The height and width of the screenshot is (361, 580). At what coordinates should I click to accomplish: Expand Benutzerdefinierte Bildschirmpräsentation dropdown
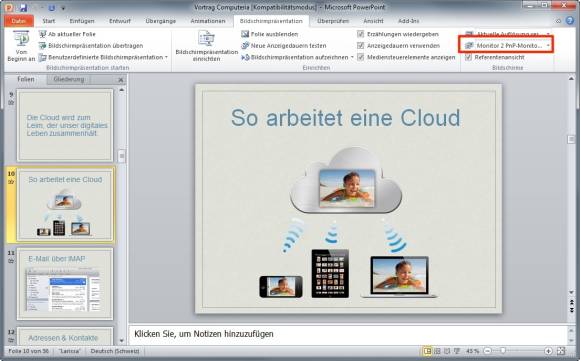pyautogui.click(x=166, y=57)
